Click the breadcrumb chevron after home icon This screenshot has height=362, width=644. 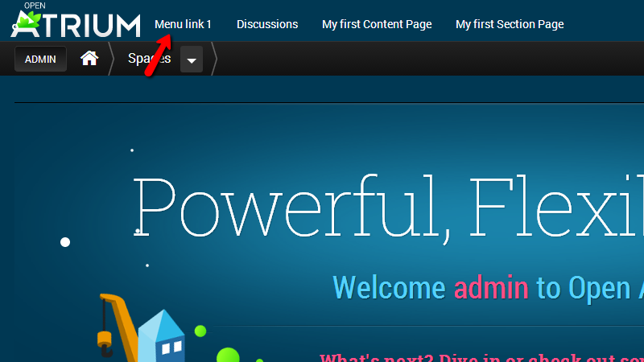111,60
